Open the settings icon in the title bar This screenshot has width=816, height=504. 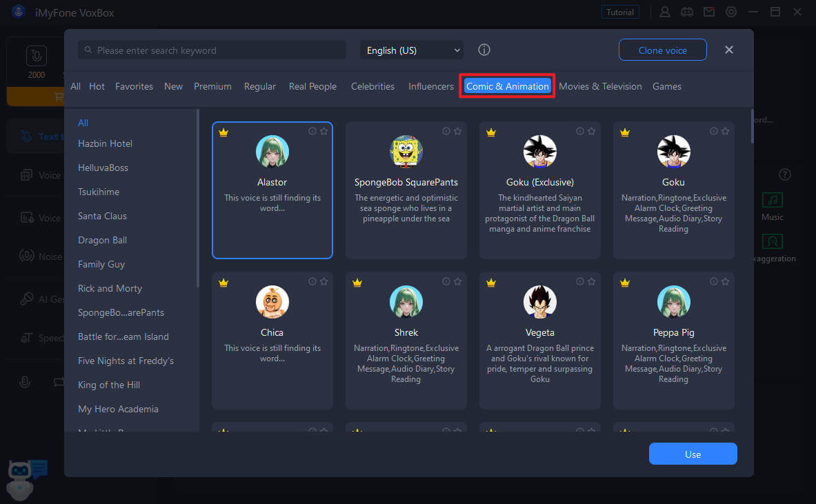731,12
